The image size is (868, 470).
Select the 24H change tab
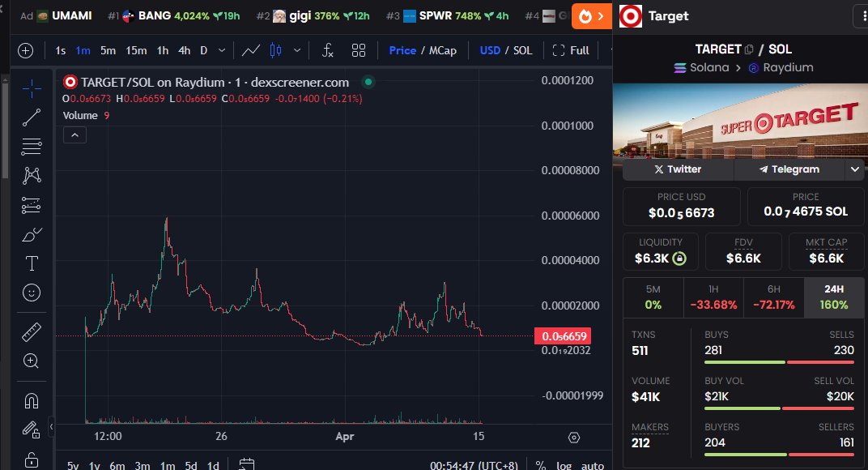834,297
